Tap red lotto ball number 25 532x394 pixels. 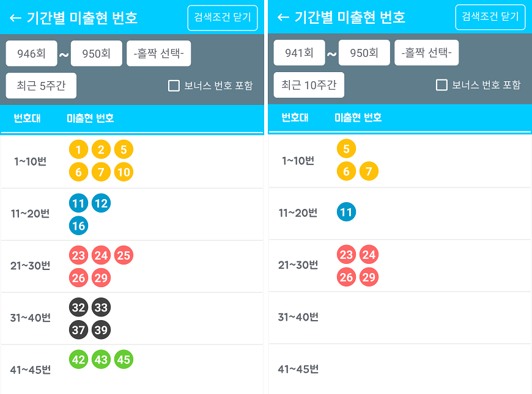[x=124, y=255]
